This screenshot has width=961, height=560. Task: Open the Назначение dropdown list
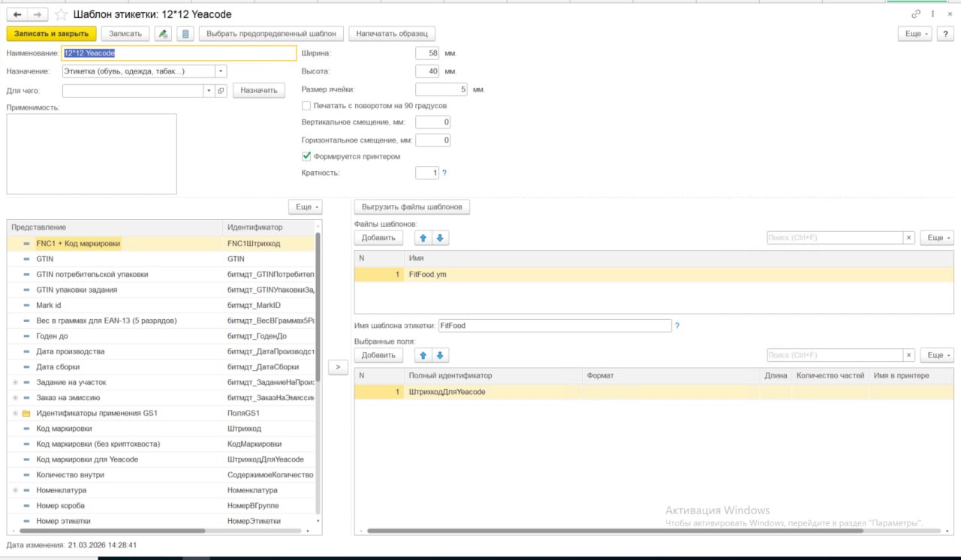pyautogui.click(x=221, y=71)
